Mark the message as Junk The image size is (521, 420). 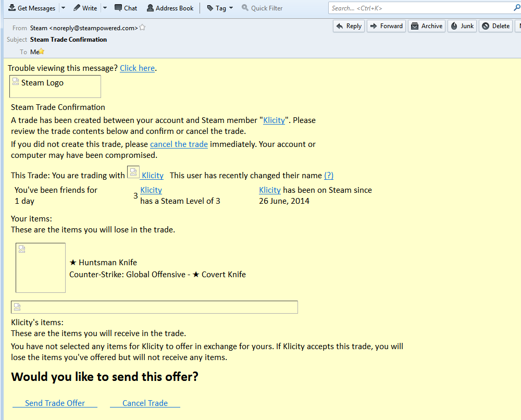coord(462,26)
